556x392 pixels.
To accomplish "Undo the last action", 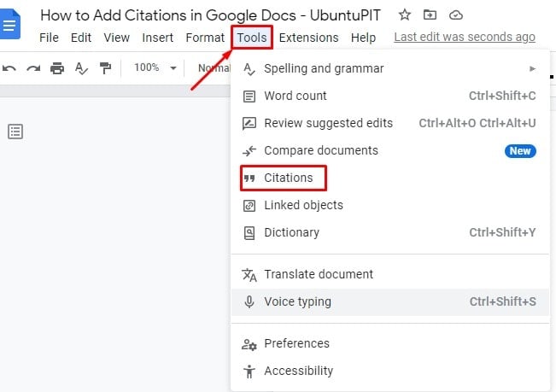I will coord(9,68).
